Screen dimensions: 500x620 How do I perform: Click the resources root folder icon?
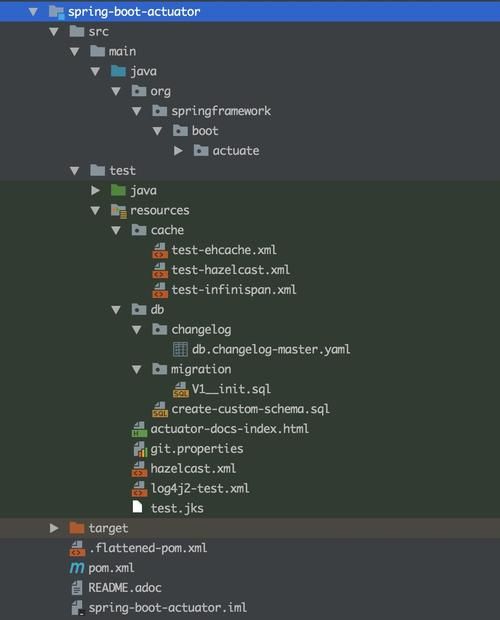(119, 211)
